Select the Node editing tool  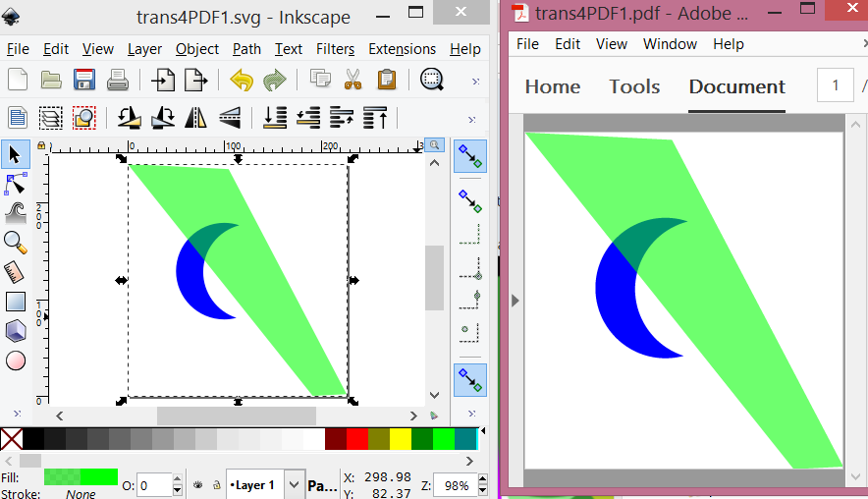pos(16,184)
